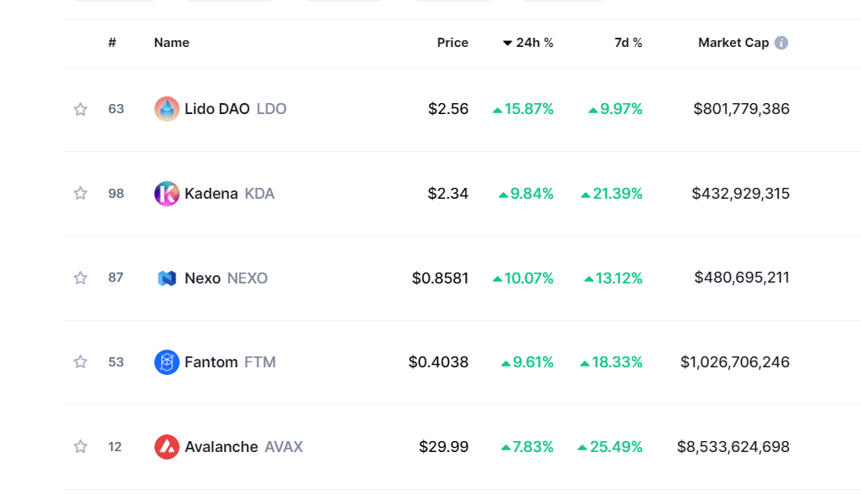Click the Avalanche coin logo

(x=167, y=447)
